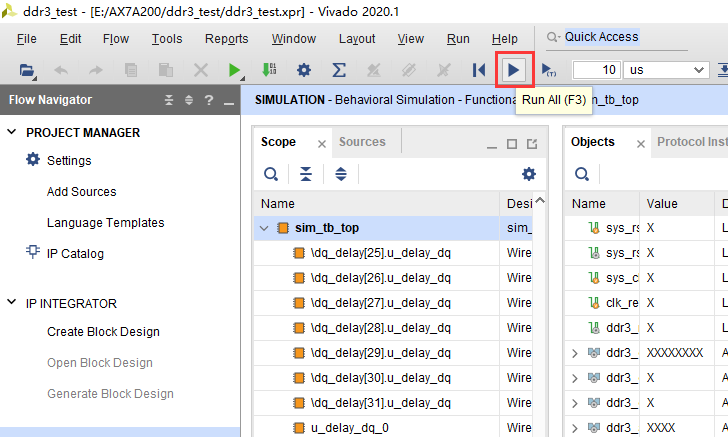Viewport: 728px width, 437px height.
Task: Click search icon in Scope panel
Action: 271,174
